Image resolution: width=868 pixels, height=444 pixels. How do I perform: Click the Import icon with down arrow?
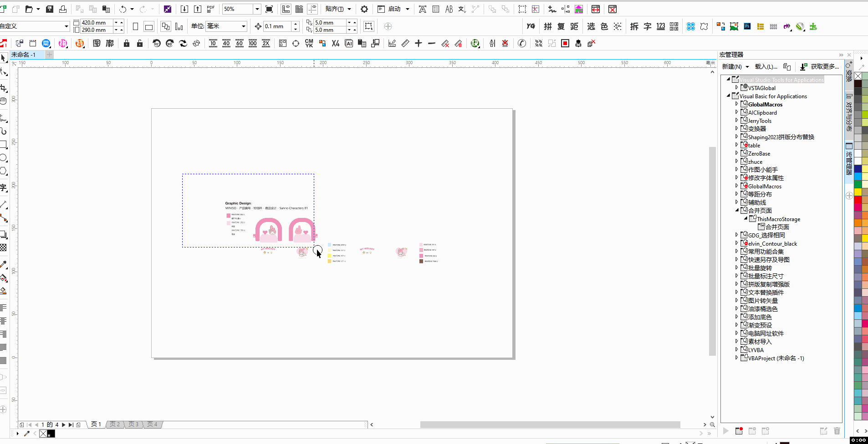pos(184,9)
